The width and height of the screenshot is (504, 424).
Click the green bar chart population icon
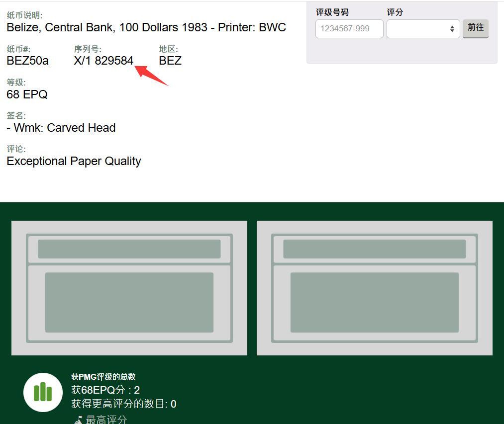pos(43,392)
